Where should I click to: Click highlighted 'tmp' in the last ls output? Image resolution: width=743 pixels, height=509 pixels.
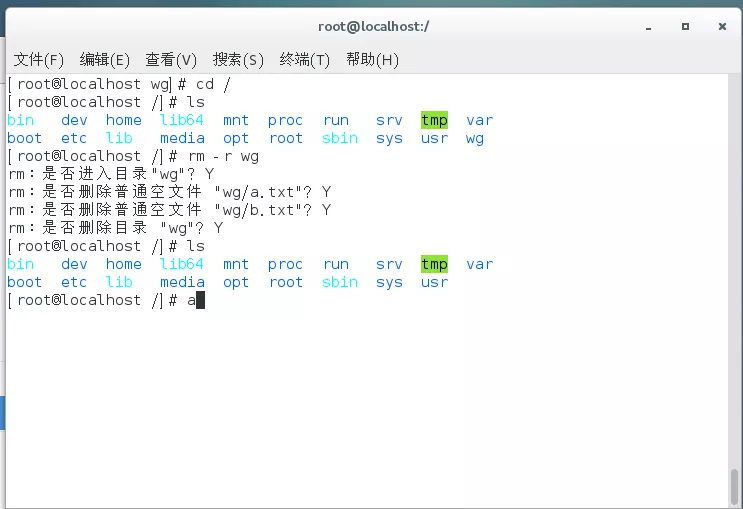click(434, 264)
